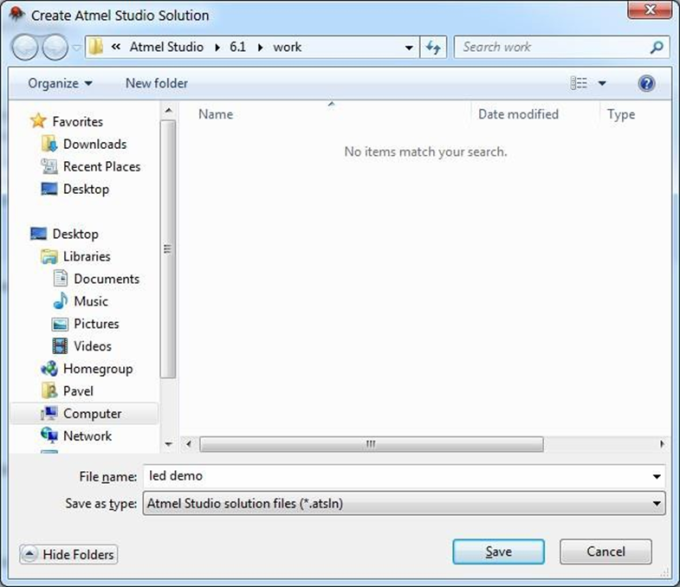Select the Libraries label in the tree

coord(87,256)
